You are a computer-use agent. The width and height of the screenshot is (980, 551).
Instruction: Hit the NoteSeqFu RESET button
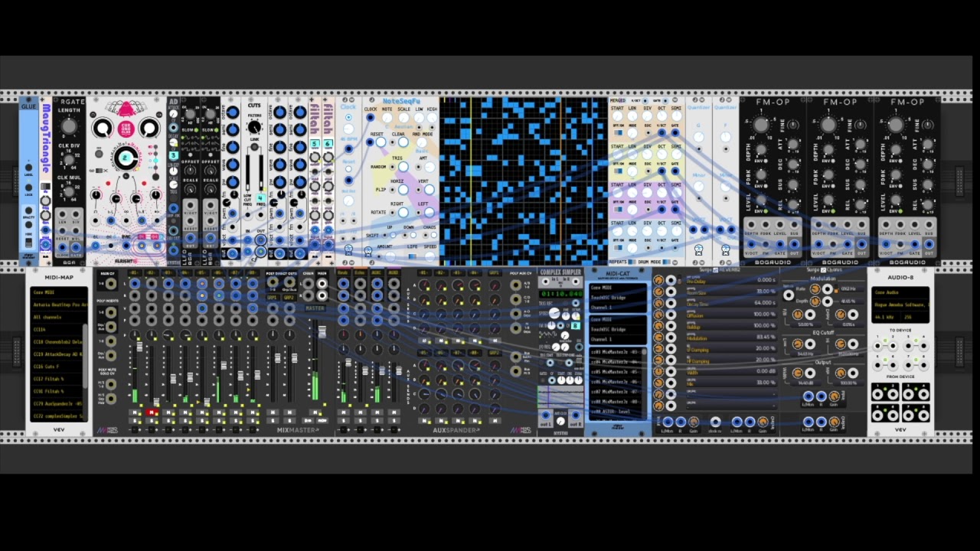pyautogui.click(x=381, y=143)
